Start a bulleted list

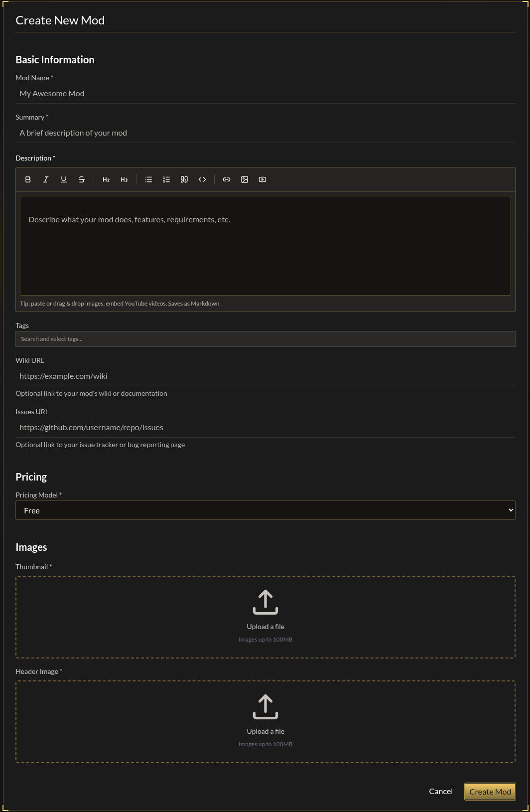[x=148, y=179]
